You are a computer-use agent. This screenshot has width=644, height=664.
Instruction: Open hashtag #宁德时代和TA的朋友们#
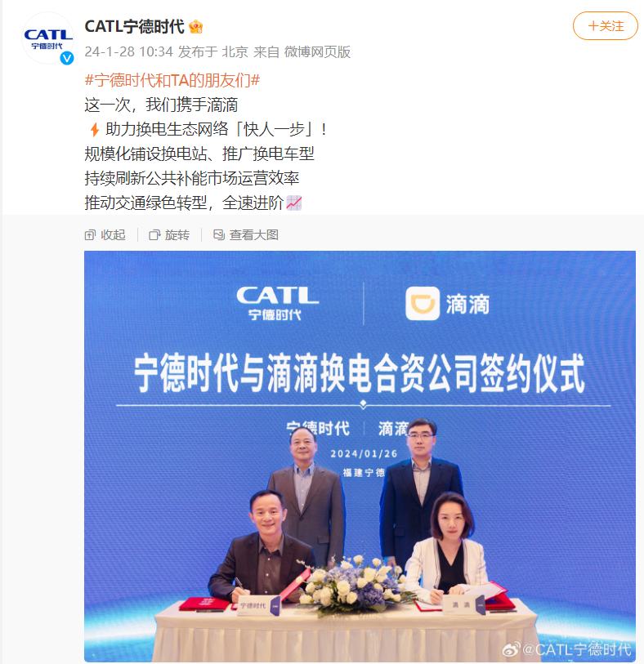point(172,80)
